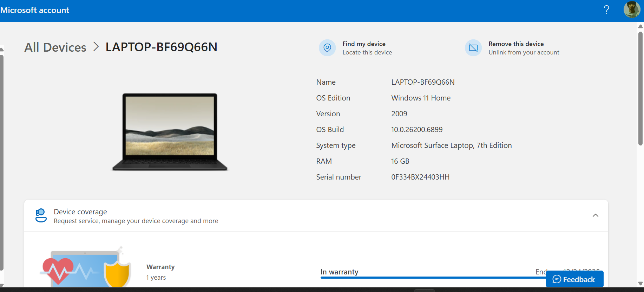
Task: Click the Device coverage icon
Action: [x=41, y=215]
